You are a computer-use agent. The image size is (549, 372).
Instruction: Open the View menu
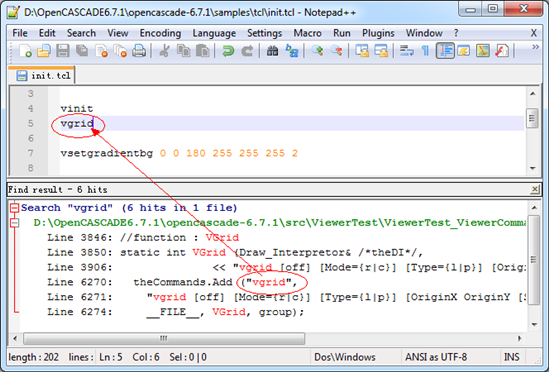tap(118, 33)
